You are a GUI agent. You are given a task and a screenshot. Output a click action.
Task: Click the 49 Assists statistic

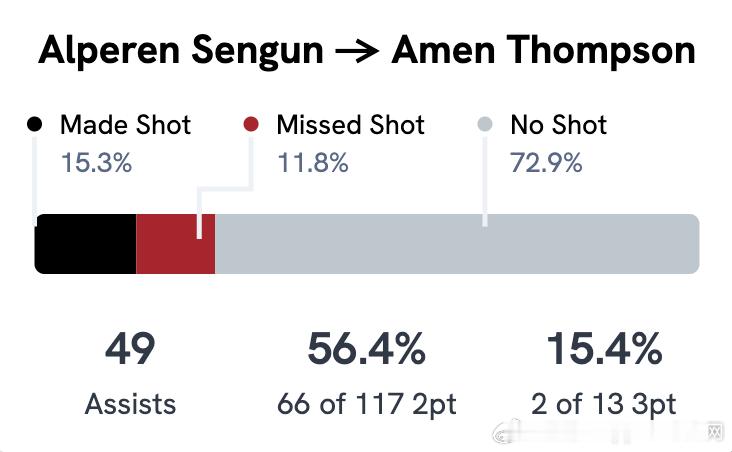[x=130, y=352]
